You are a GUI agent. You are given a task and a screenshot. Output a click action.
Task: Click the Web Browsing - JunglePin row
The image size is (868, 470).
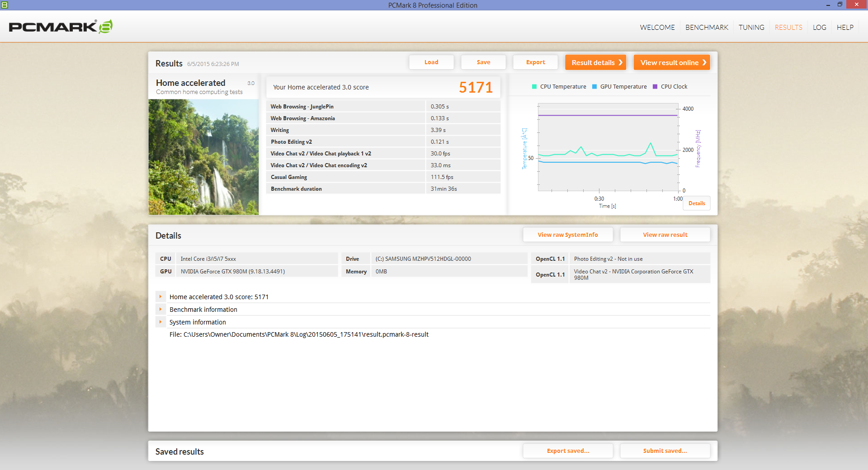coord(383,107)
